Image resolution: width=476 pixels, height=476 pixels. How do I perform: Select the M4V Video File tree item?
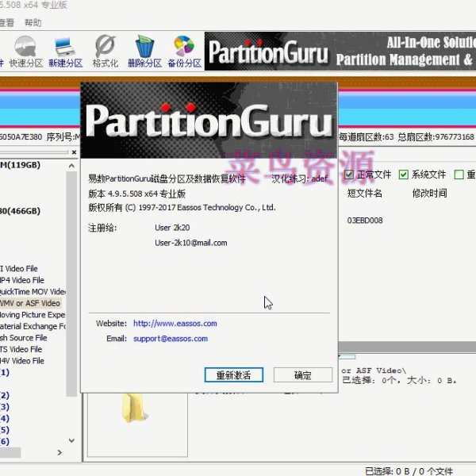pyautogui.click(x=22, y=361)
